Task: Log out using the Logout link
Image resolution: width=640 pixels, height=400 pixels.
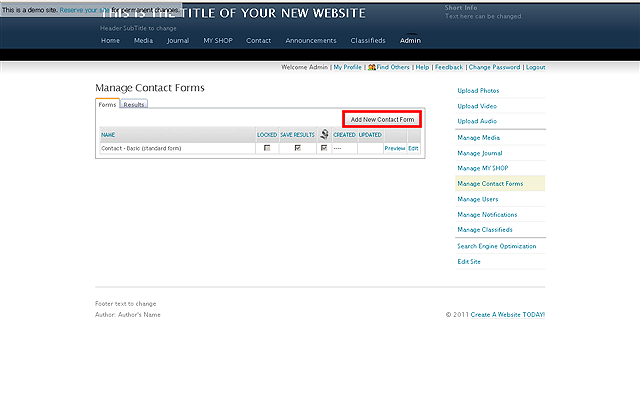Action: [x=535, y=67]
